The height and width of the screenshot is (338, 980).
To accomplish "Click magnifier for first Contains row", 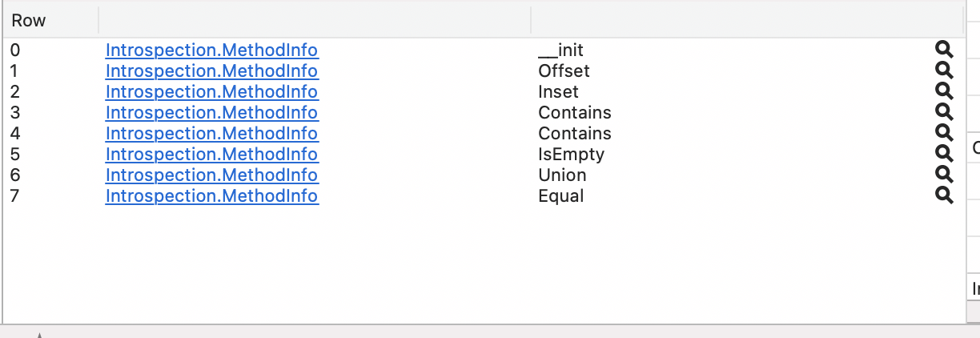I will tap(944, 113).
